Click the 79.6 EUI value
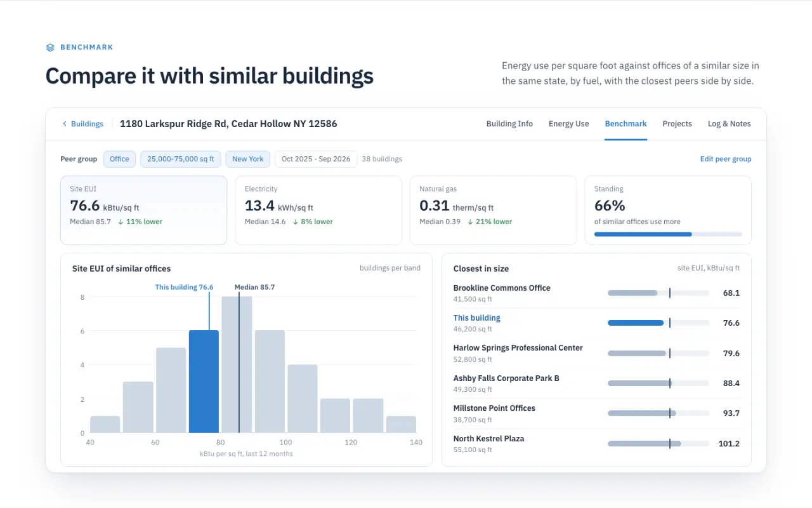This screenshot has width=812, height=508. [731, 354]
